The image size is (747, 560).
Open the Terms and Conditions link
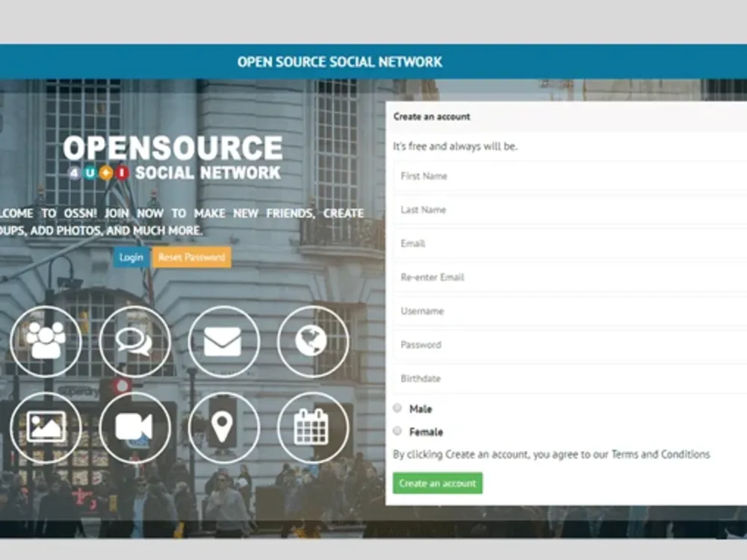click(660, 454)
